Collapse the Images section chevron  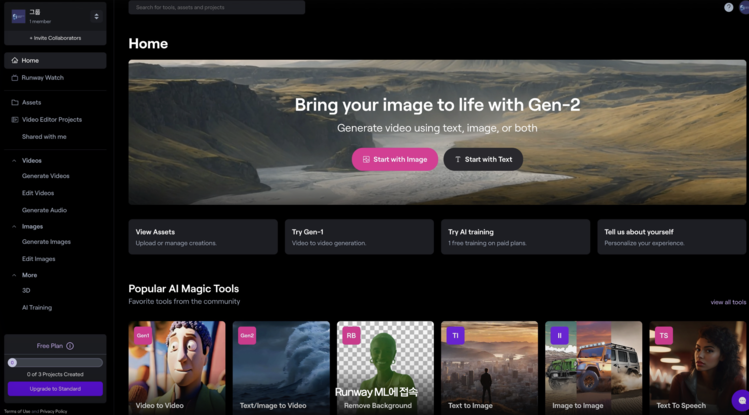[14, 227]
